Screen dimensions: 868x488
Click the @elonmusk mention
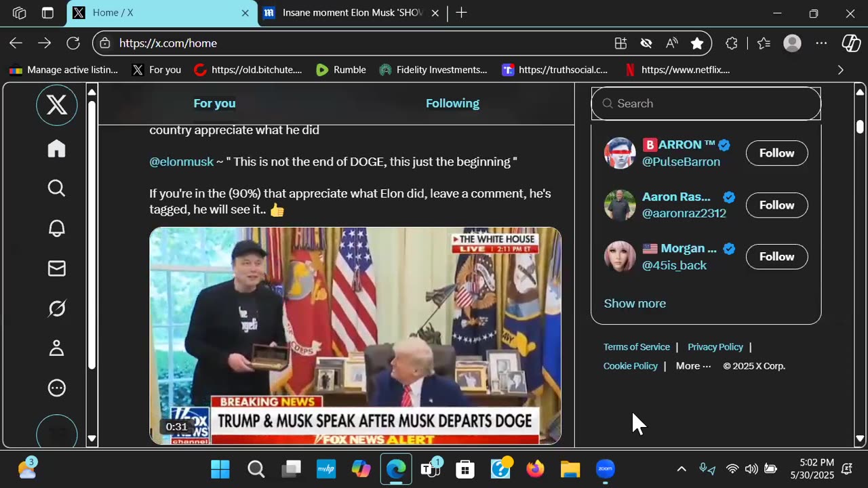click(181, 162)
